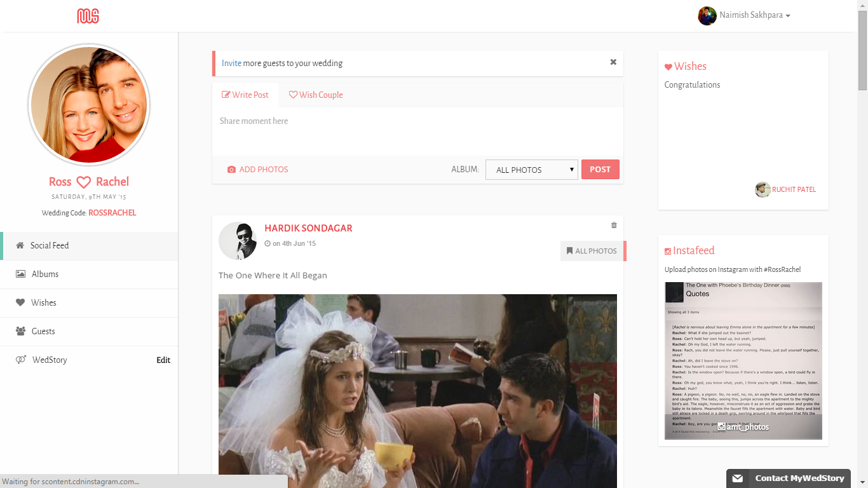Screen dimensions: 868x488
Task: Click the amt_photos Instagram username
Action: (748, 427)
